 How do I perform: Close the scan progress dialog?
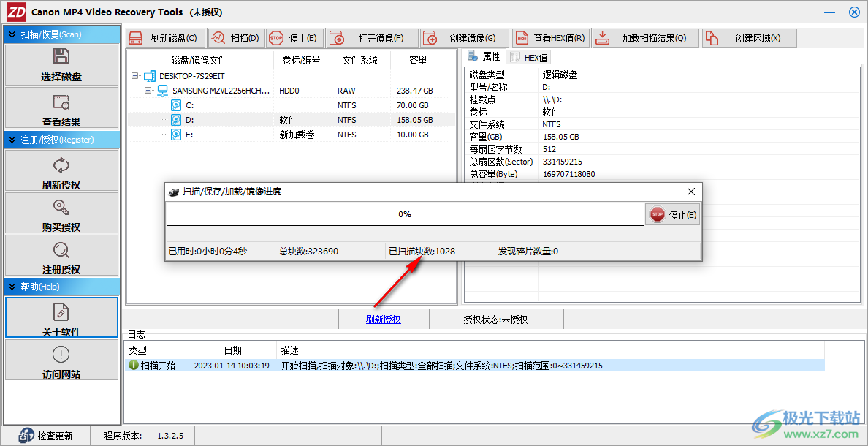point(691,192)
